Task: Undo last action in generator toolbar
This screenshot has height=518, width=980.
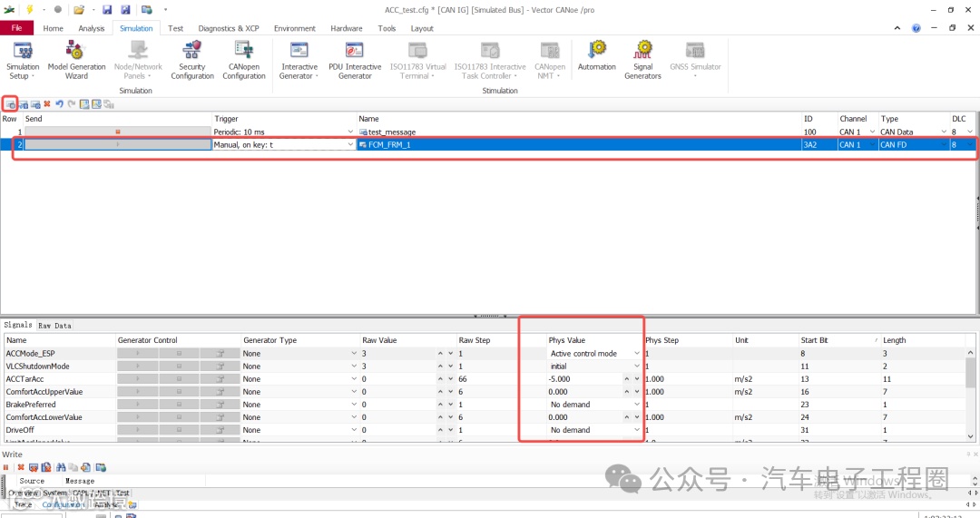Action: 59,104
